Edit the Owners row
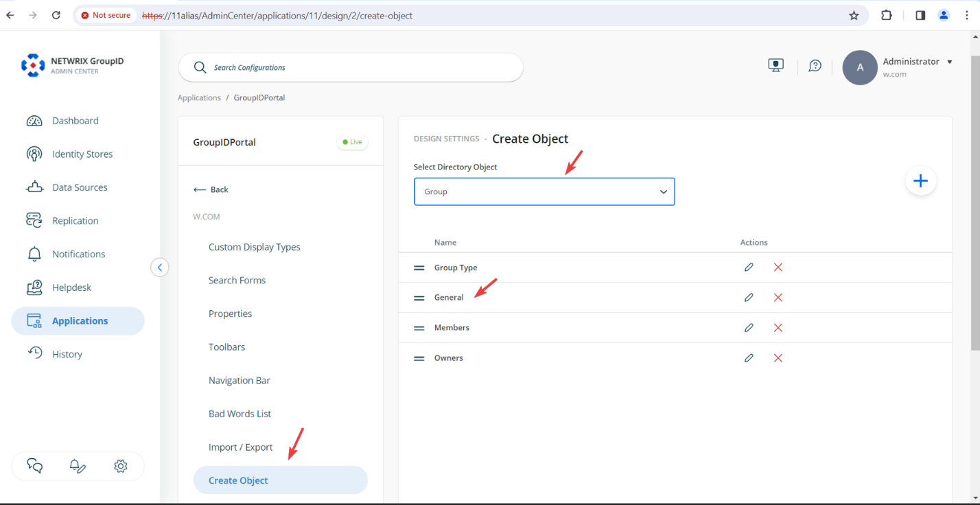Viewport: 980px width, 505px height. (x=749, y=357)
